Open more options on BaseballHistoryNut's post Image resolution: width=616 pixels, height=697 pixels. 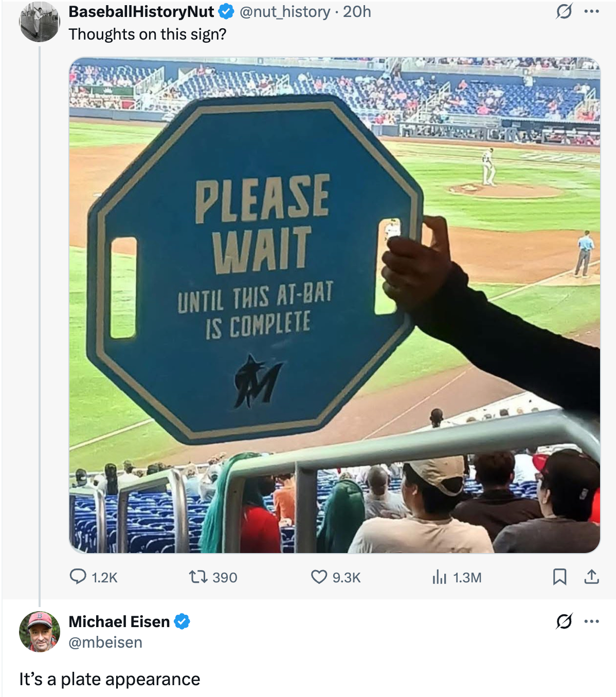(592, 11)
